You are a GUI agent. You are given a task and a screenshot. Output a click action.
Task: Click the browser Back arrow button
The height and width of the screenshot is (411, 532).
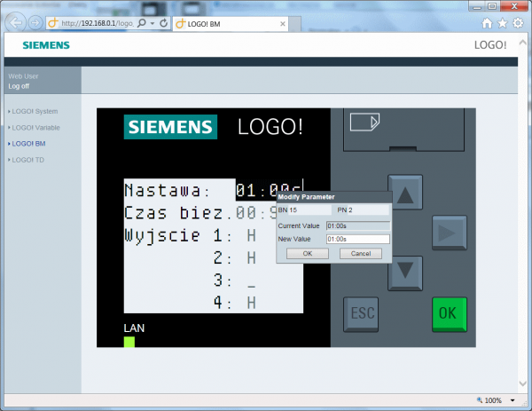[16, 23]
